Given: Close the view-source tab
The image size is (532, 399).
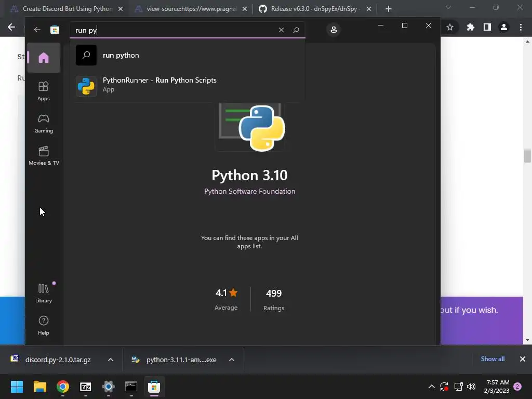Looking at the screenshot, I should (x=245, y=9).
